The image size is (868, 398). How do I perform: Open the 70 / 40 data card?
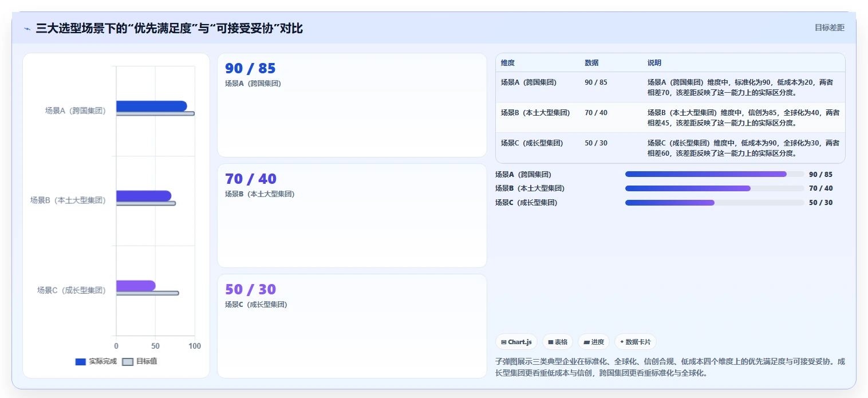pos(352,215)
